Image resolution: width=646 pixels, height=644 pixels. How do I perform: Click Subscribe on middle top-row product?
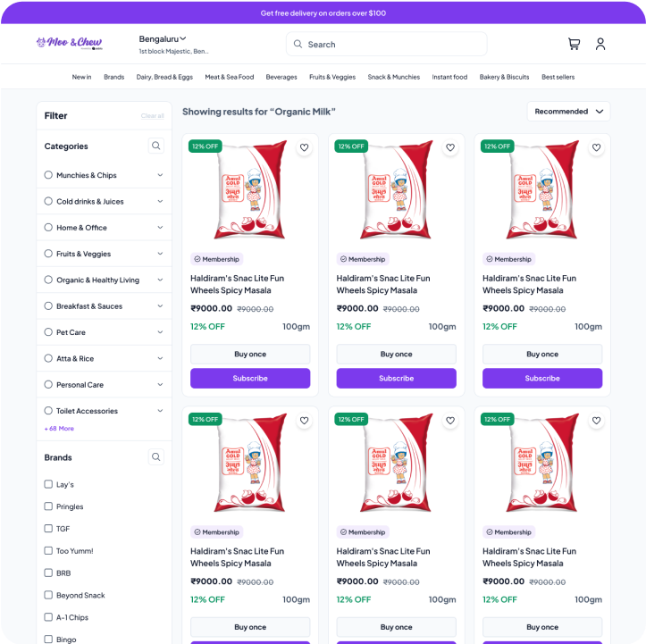[397, 378]
